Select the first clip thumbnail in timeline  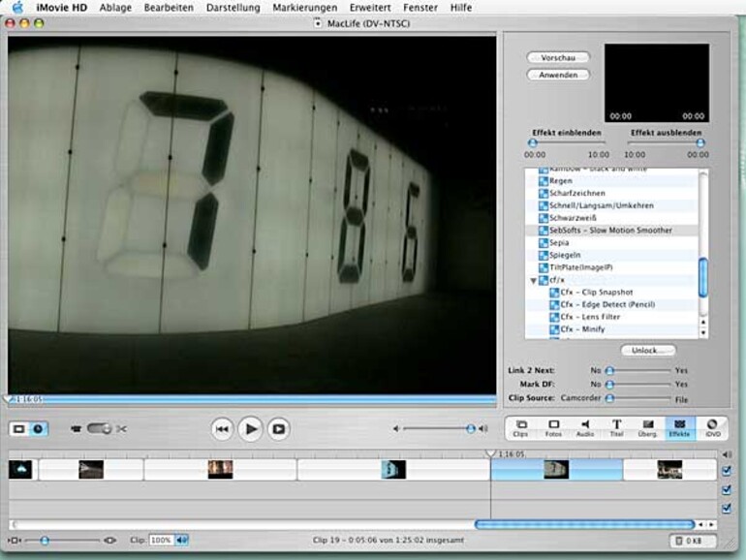[x=20, y=470]
